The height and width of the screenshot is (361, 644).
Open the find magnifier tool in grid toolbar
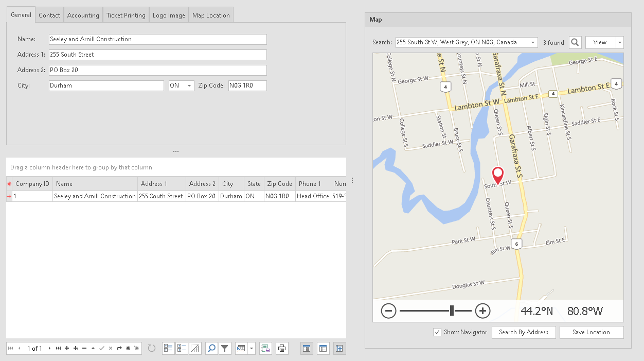pyautogui.click(x=211, y=349)
